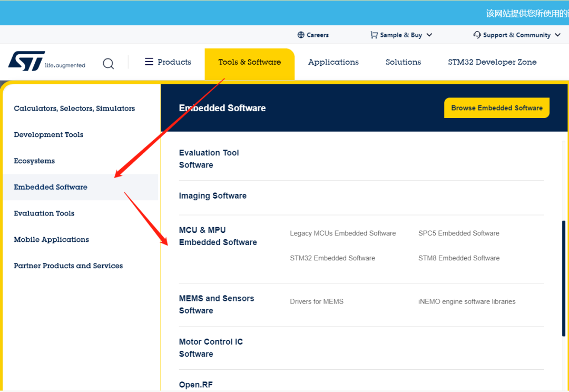Open the Applications menu

click(333, 62)
